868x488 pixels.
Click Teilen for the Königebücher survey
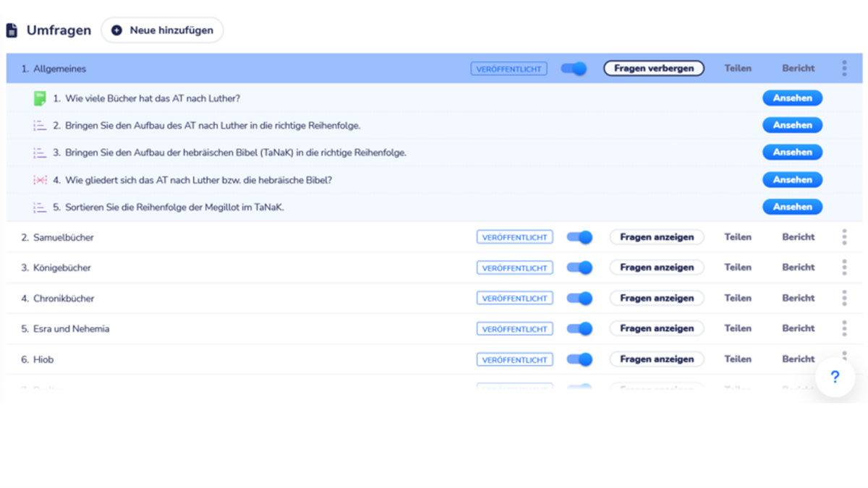738,267
